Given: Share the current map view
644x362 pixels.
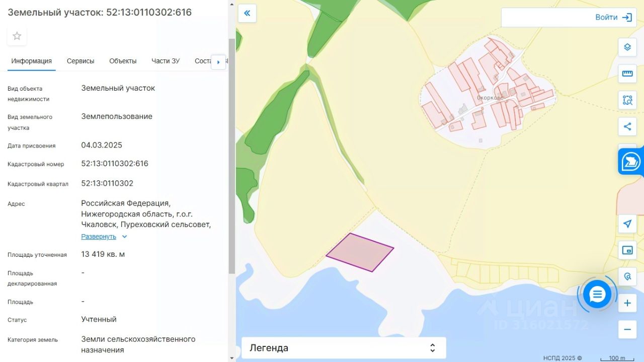Looking at the screenshot, I should (x=627, y=126).
